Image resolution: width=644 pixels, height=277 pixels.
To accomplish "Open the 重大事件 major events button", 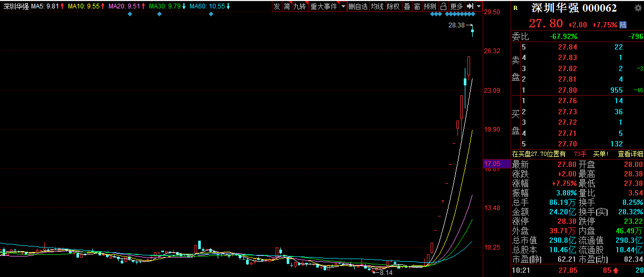I will [x=324, y=6].
